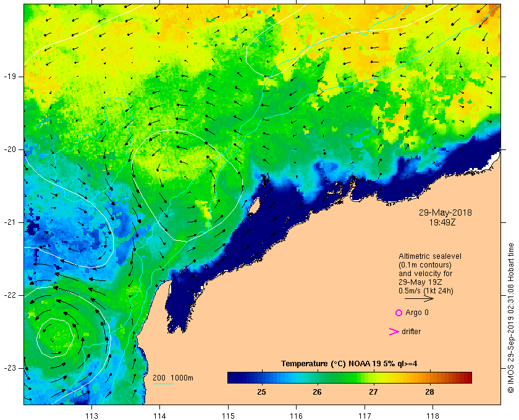Click the 27 value under color bar
519x420 pixels.
click(373, 392)
